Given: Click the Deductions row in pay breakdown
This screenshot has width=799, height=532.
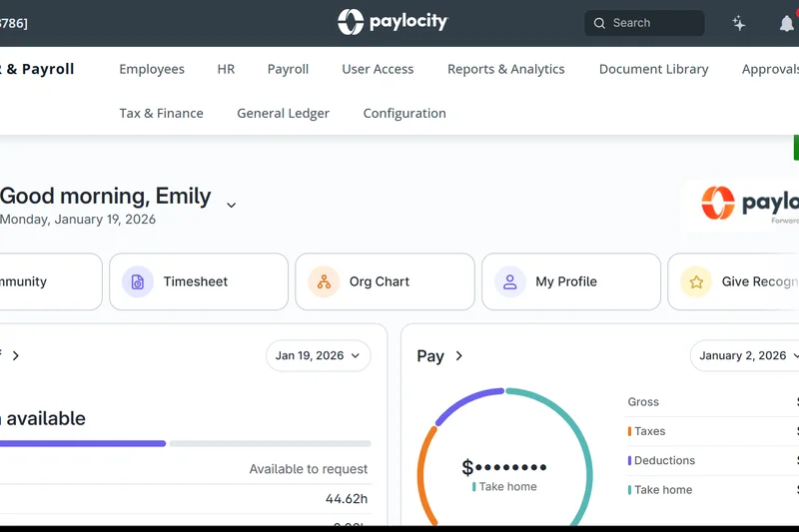Looking at the screenshot, I should point(712,460).
